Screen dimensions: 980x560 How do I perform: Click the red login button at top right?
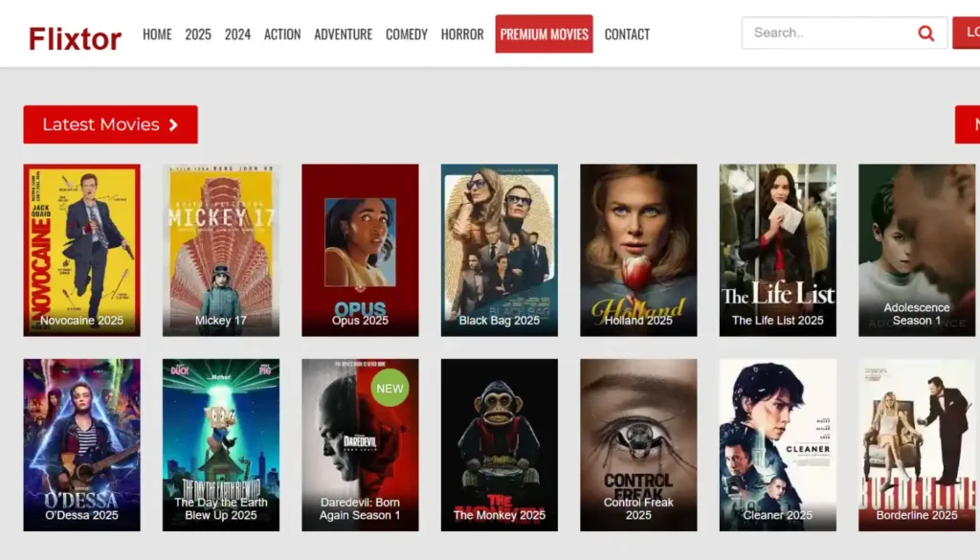[x=967, y=33]
